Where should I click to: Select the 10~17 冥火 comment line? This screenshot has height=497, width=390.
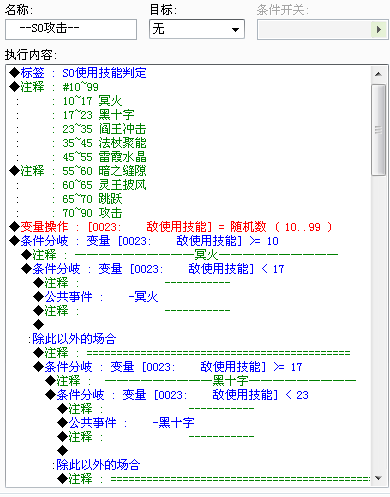click(69, 101)
